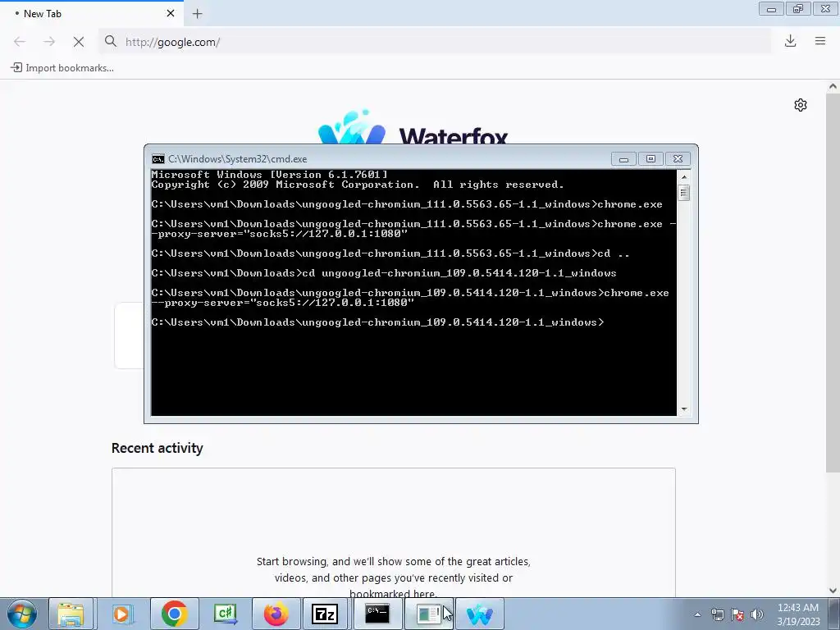Viewport: 840px width, 630px height.
Task: Open Action Center flag tray icon
Action: (x=737, y=614)
